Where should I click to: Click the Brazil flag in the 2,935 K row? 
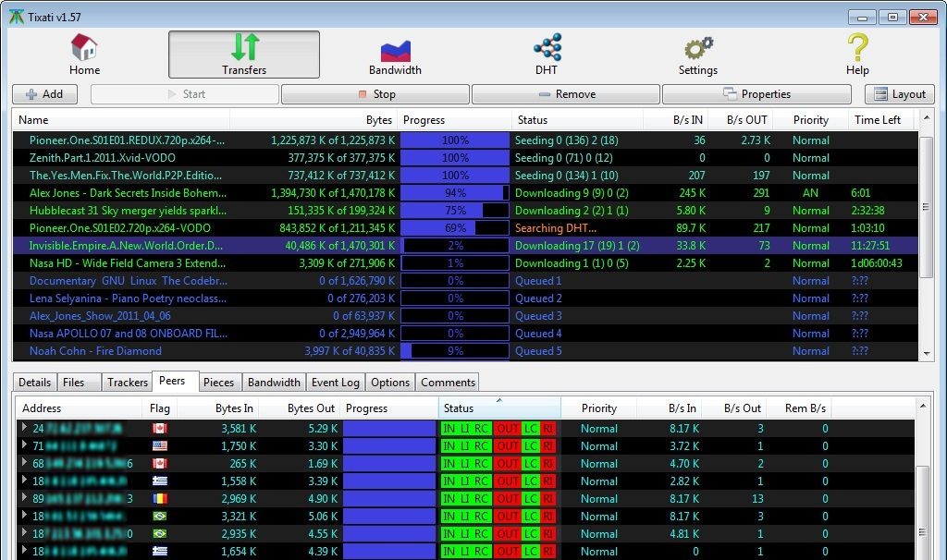(x=159, y=533)
